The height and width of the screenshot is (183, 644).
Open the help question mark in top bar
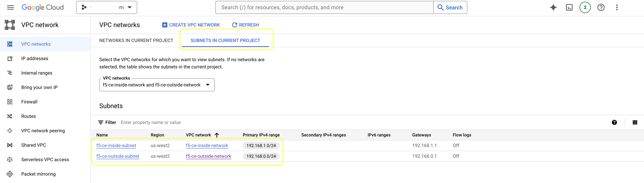pyautogui.click(x=601, y=8)
